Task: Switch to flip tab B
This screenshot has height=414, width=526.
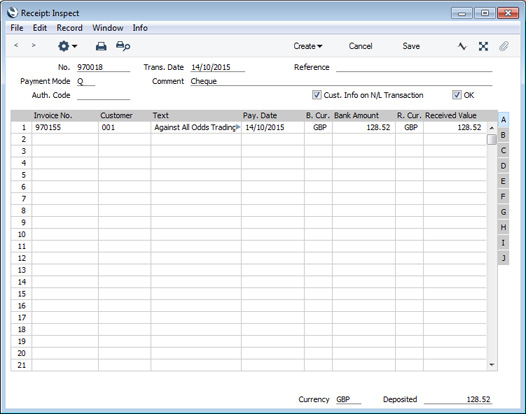Action: pos(503,135)
